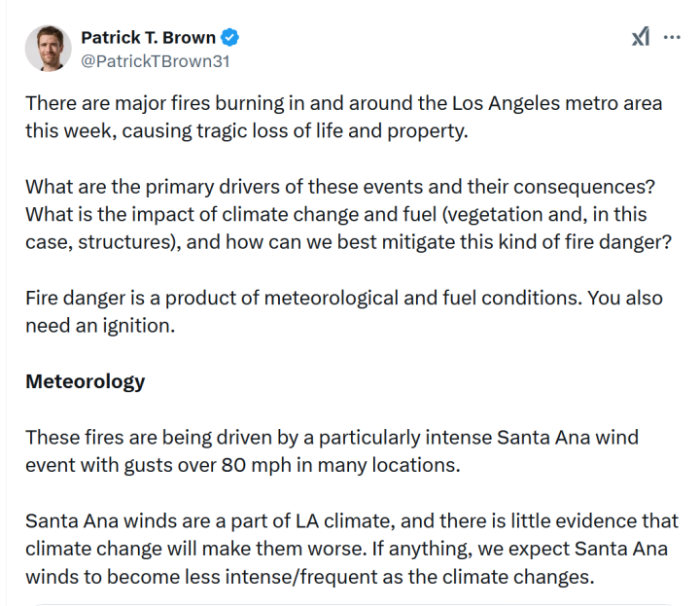Viewport: 700px width, 606px height.
Task: Click the display name Patrick T. Brown
Action: point(148,38)
